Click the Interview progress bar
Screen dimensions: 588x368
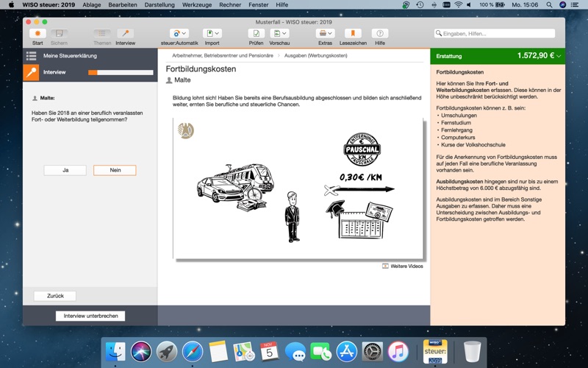point(121,73)
